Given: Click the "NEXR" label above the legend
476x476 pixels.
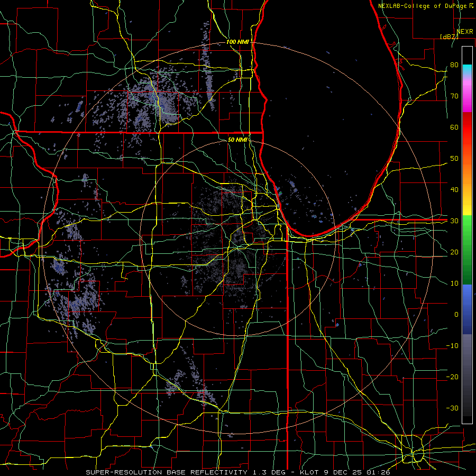Looking at the screenshot, I should 464,31.
